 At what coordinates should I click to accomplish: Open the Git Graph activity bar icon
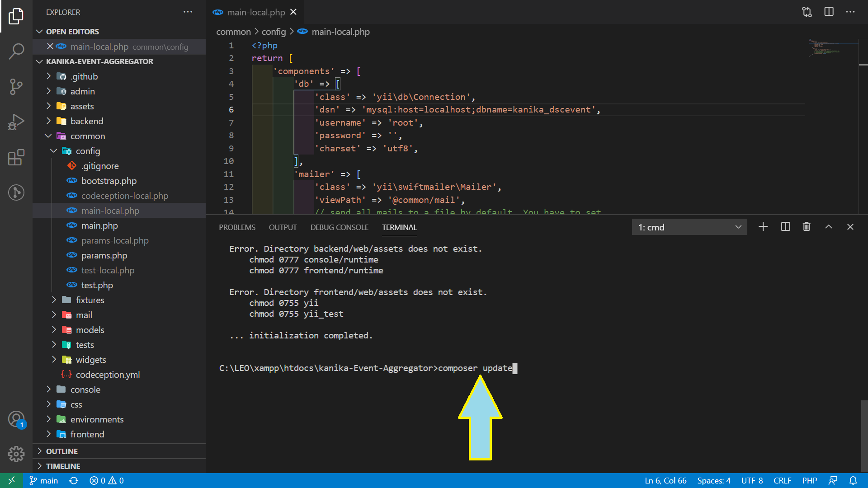tap(16, 192)
